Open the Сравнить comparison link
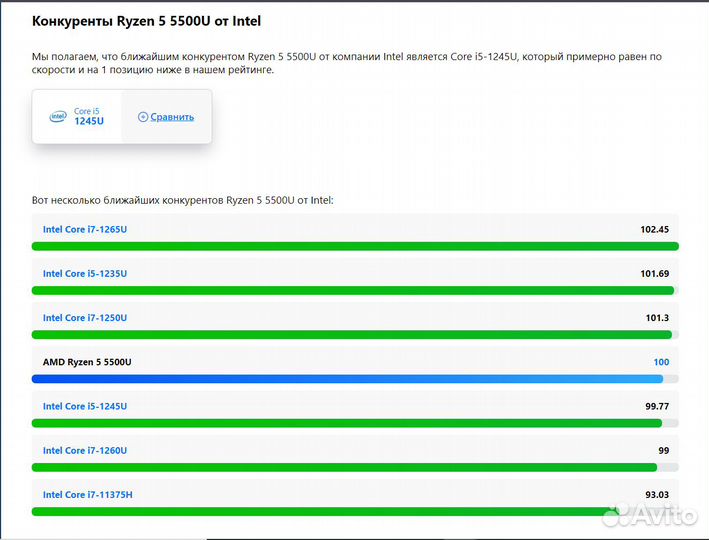Viewport: 709px width, 540px height. 172,117
